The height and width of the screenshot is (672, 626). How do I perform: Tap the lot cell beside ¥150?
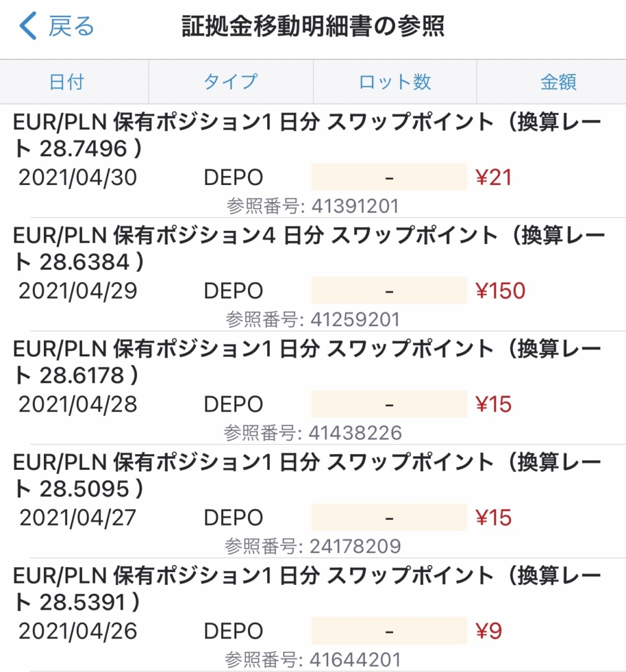tap(389, 291)
